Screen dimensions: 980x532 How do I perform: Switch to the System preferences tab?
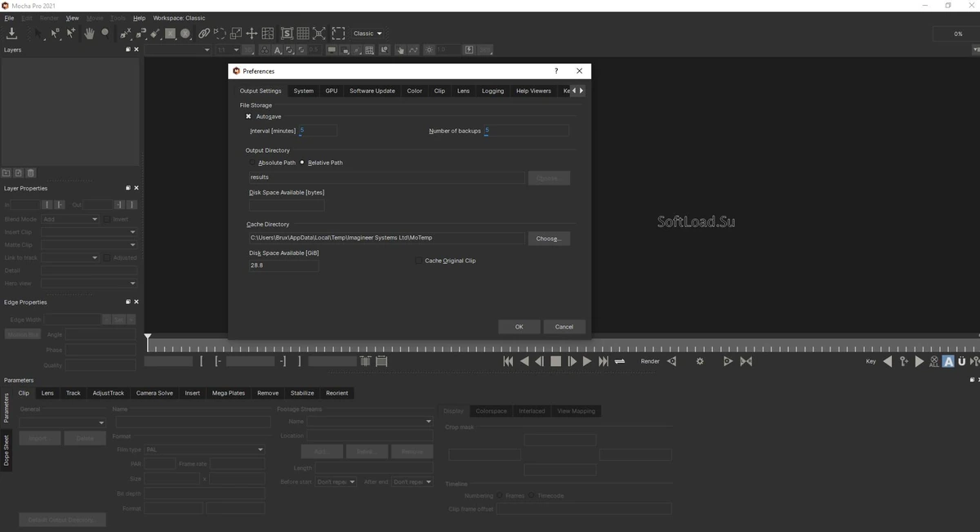pyautogui.click(x=304, y=91)
